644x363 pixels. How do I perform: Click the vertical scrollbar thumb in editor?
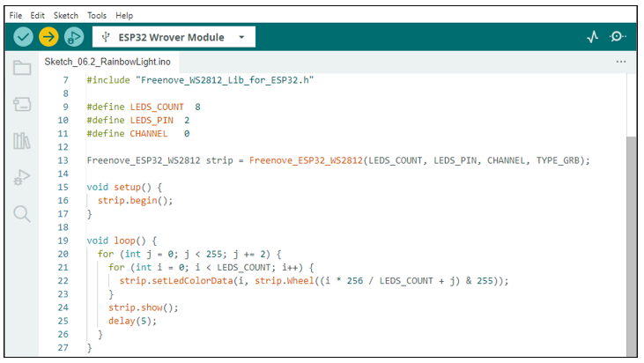pyautogui.click(x=632, y=246)
